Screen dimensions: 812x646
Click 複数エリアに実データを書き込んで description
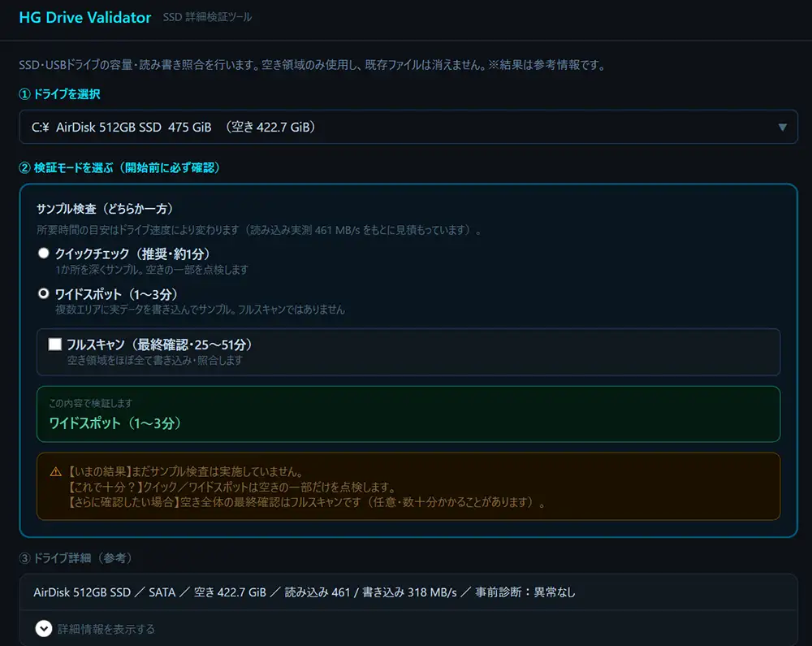pyautogui.click(x=200, y=310)
